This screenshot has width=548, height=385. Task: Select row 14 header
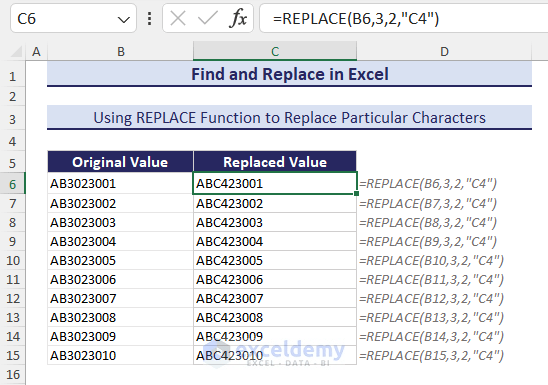(13, 336)
